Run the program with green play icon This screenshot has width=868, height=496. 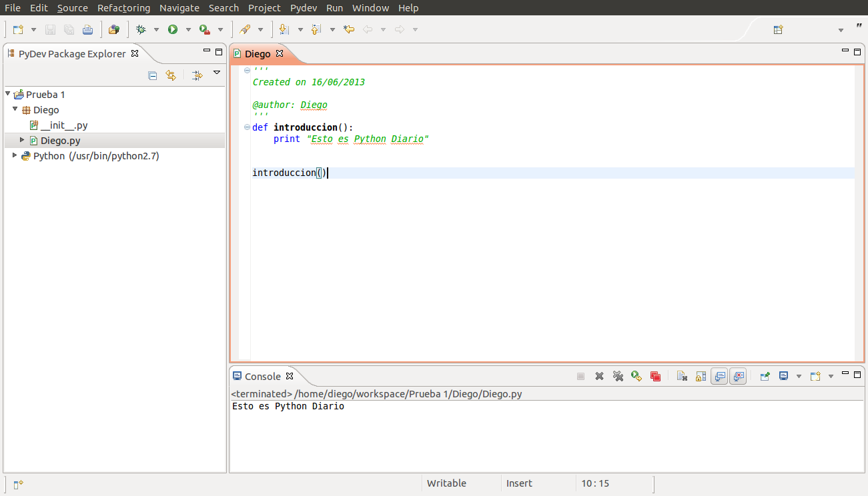click(x=173, y=29)
